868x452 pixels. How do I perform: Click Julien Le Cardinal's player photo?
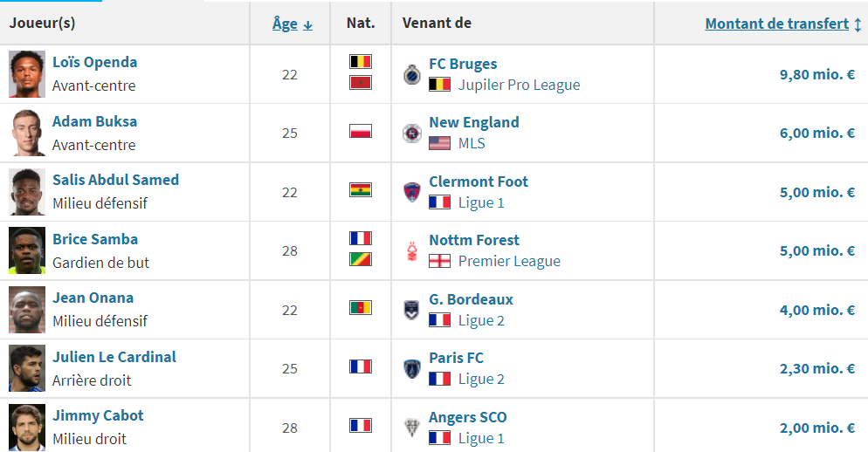point(26,368)
